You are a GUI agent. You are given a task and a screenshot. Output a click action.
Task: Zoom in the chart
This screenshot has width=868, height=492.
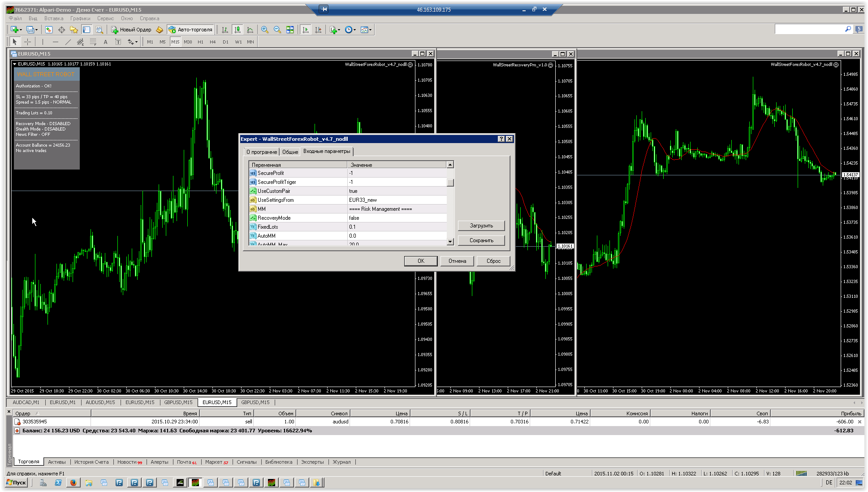tap(265, 30)
